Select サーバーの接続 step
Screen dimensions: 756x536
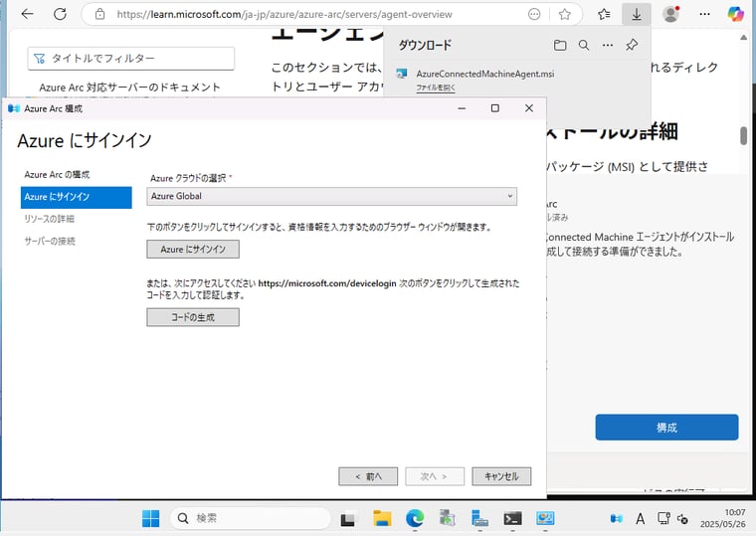[x=50, y=241]
